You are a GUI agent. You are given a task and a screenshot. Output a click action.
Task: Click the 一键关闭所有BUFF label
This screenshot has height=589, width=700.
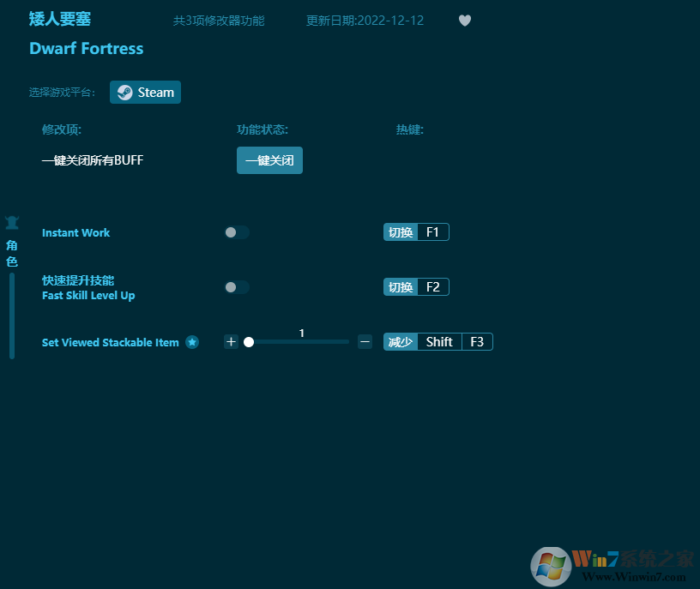(93, 160)
